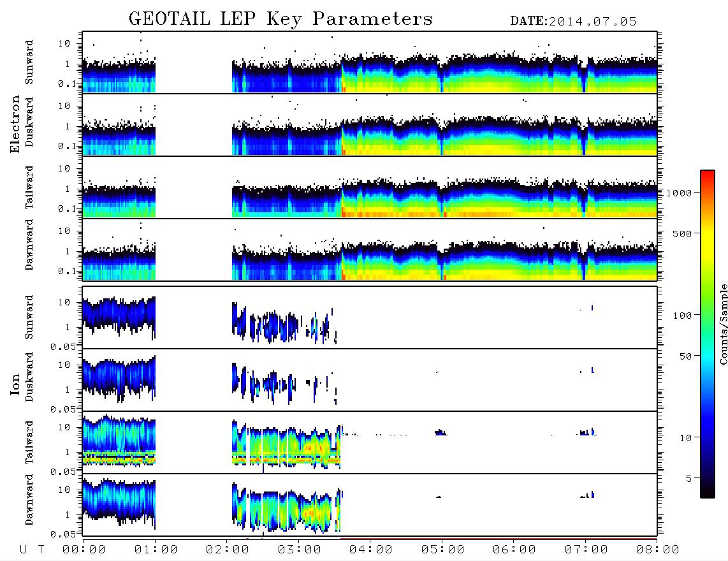Click the rainbow Counts/Sample color bar

708,335
